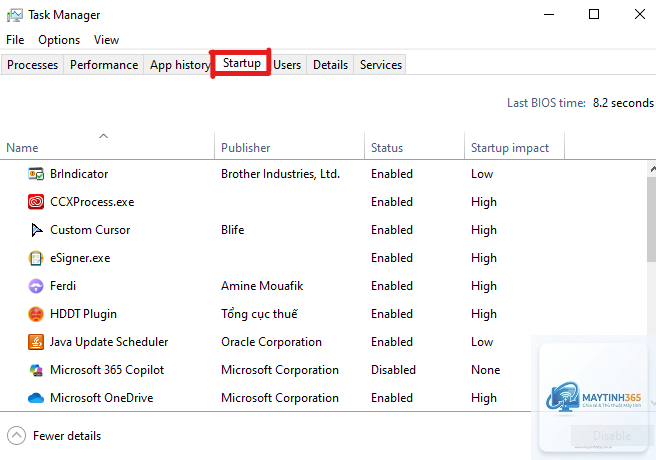
Task: Open the Options menu
Action: [x=59, y=40]
